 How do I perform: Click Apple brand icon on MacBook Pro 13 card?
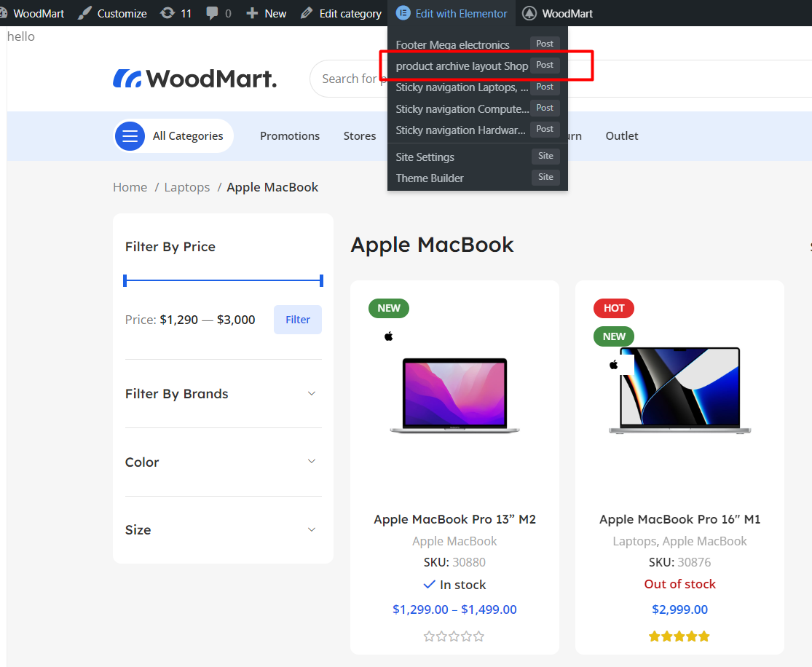[x=389, y=336]
